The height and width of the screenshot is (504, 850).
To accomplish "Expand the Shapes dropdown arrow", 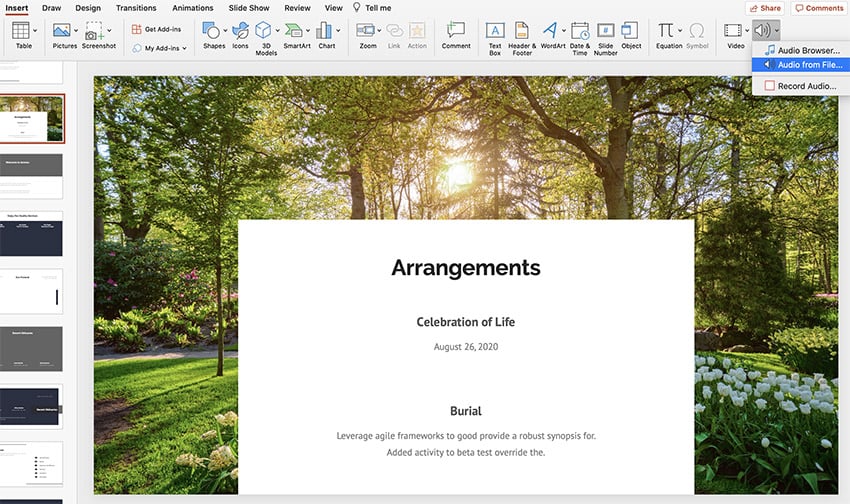I will [225, 31].
